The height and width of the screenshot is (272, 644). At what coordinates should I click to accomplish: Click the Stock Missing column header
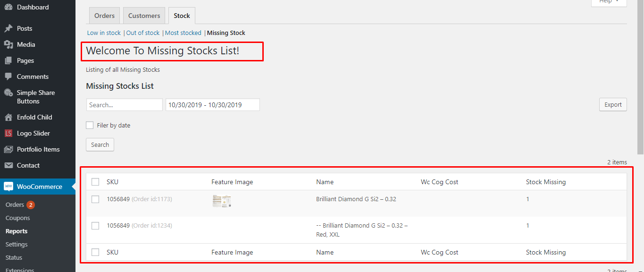click(x=546, y=182)
